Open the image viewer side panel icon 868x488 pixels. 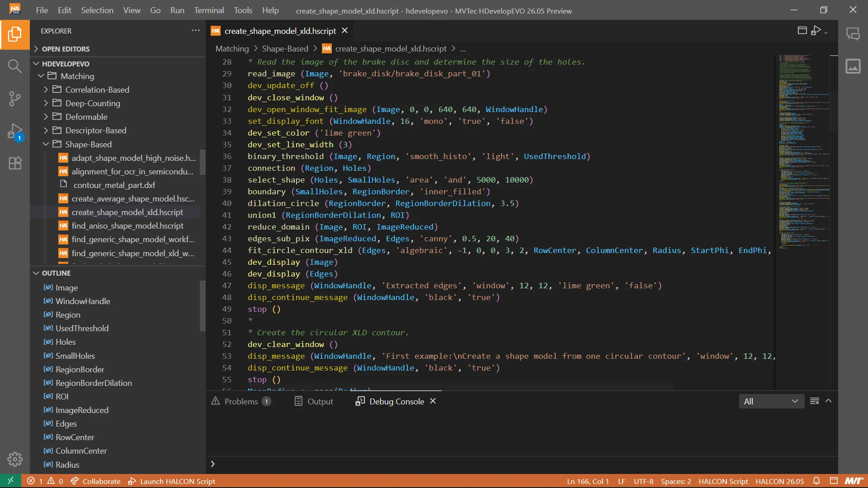853,66
